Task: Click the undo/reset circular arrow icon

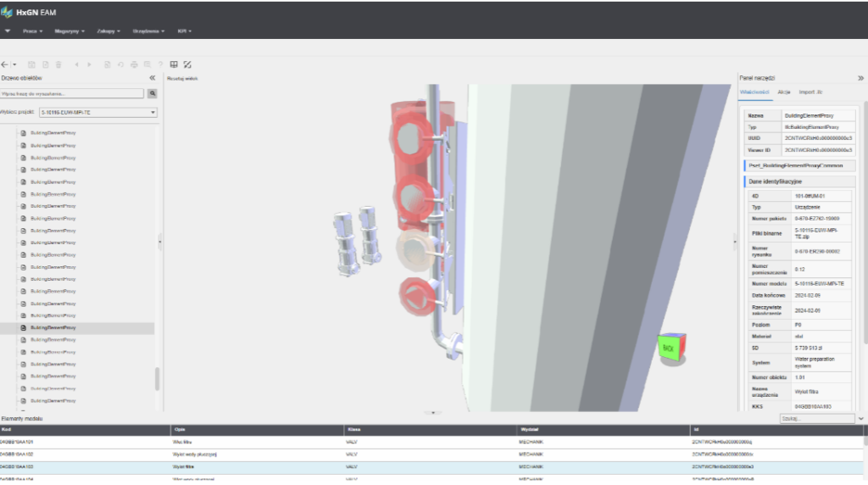Action: pos(120,64)
